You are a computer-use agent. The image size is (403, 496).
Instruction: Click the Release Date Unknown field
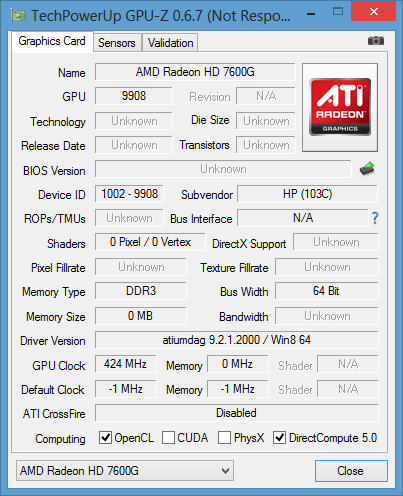click(x=134, y=145)
